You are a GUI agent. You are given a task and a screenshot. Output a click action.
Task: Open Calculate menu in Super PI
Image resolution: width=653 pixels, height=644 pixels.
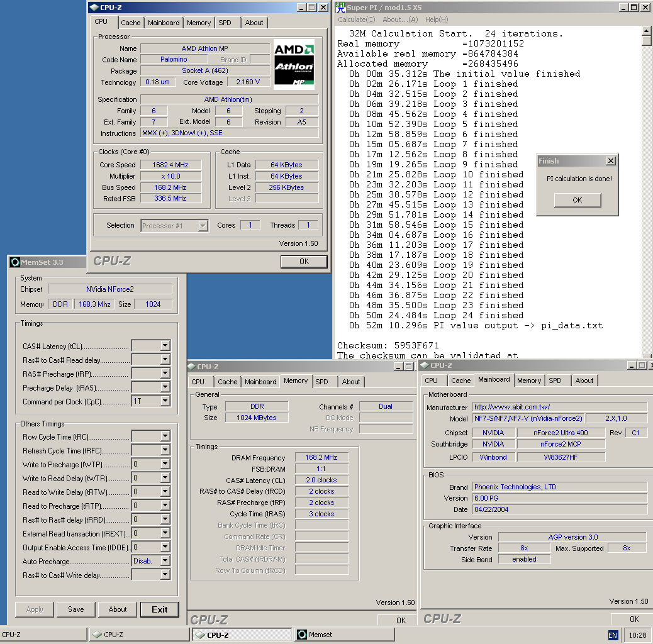pyautogui.click(x=357, y=19)
